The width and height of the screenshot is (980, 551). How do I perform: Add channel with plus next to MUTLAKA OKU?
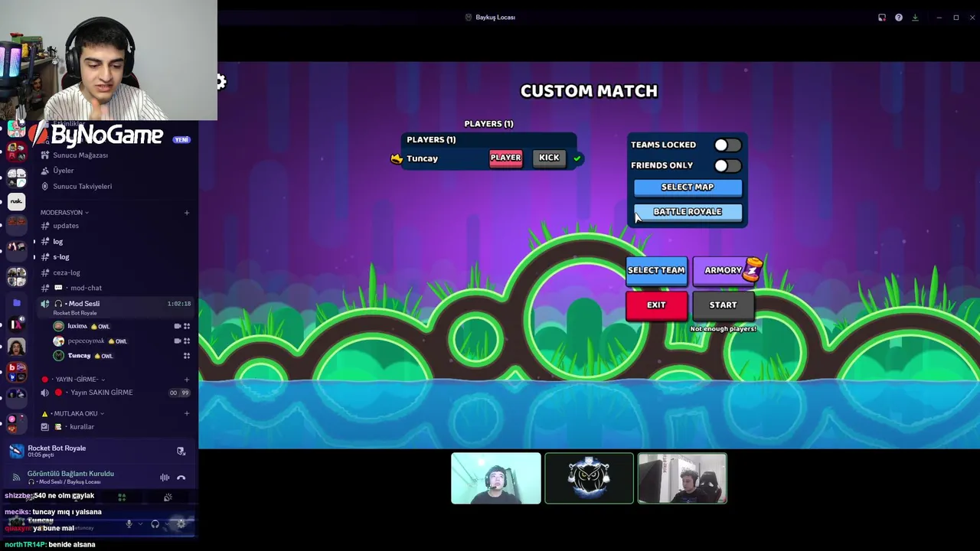coord(187,413)
